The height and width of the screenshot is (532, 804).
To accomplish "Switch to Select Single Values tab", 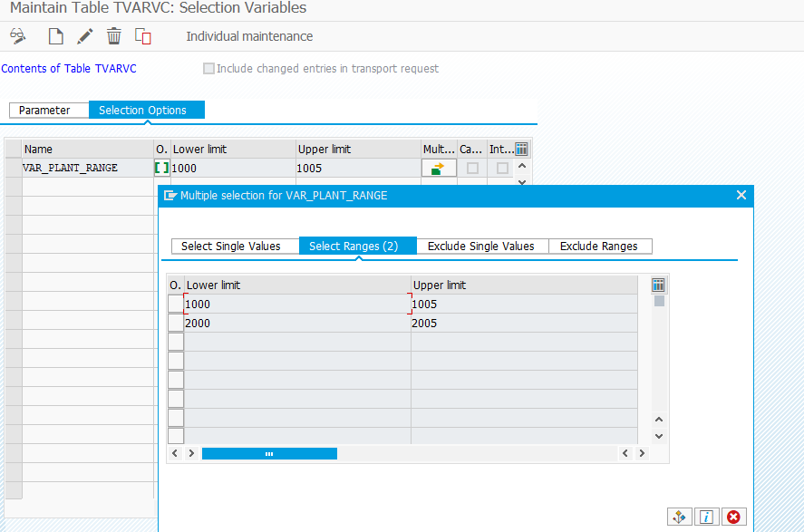I will click(x=234, y=246).
